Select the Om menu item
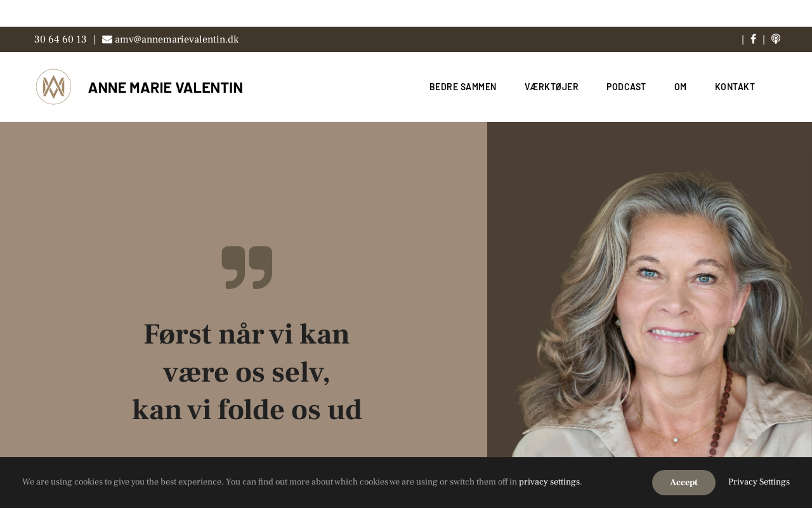This screenshot has height=508, width=812. point(680,87)
